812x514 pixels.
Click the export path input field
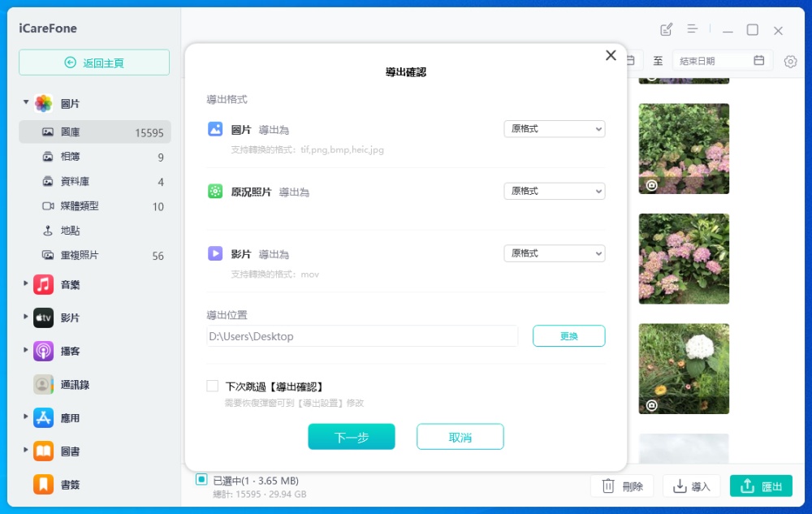pos(361,336)
